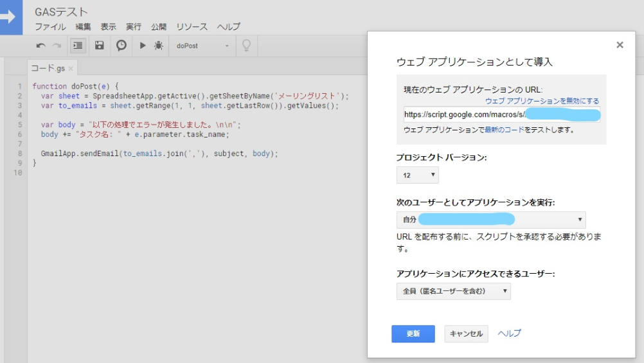Click the lightbulb hint icon
The width and height of the screenshot is (644, 363).
tap(246, 46)
